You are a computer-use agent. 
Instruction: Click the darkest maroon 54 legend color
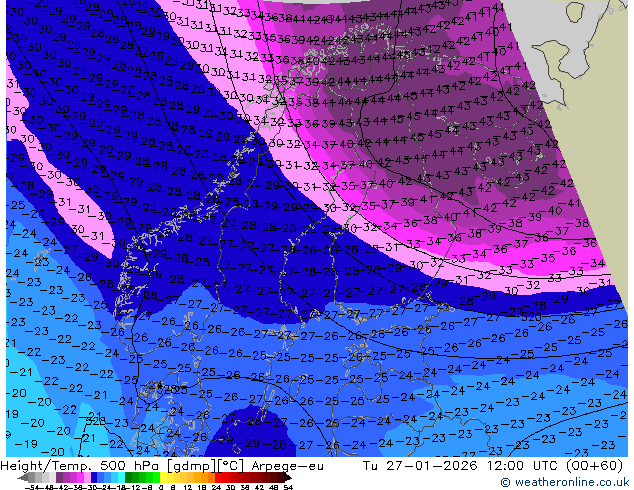(281, 478)
